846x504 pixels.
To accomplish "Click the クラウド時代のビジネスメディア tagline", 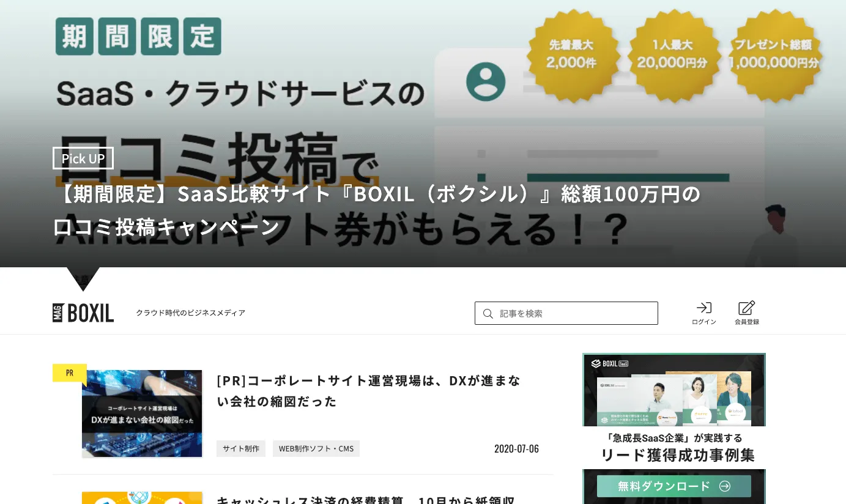I will tap(191, 313).
